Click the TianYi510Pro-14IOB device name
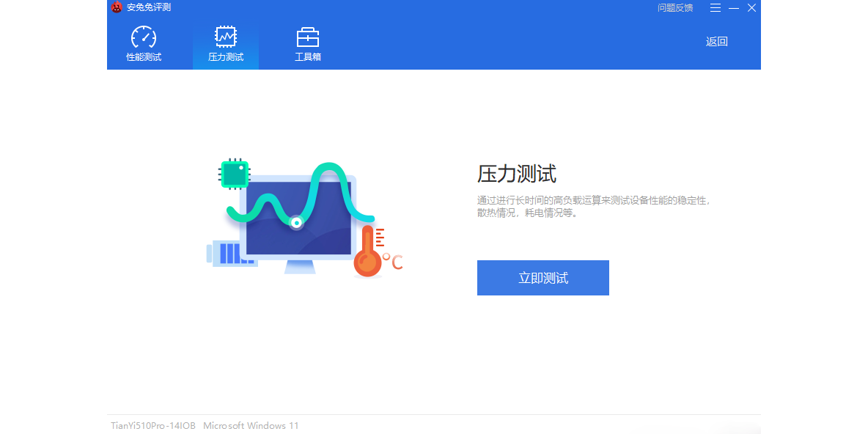868x434 pixels. 153,426
